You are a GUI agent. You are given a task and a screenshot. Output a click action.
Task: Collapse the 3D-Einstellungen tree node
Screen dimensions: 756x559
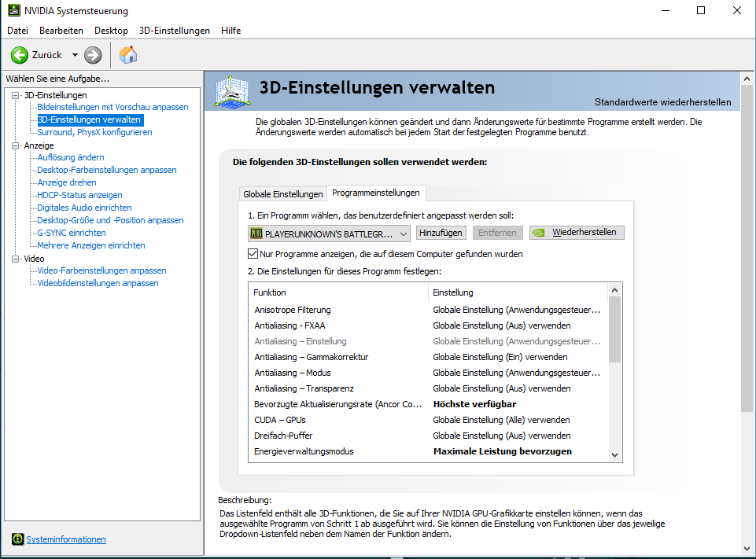[x=16, y=95]
